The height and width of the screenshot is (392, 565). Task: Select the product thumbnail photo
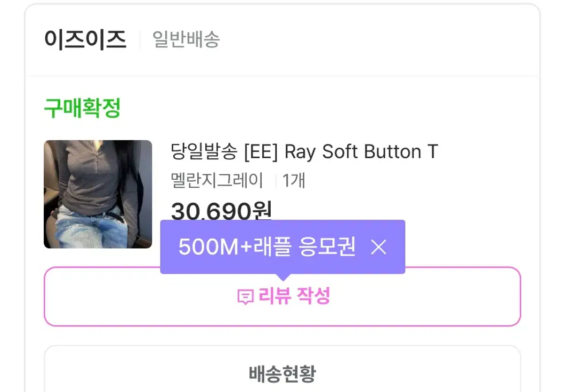97,193
